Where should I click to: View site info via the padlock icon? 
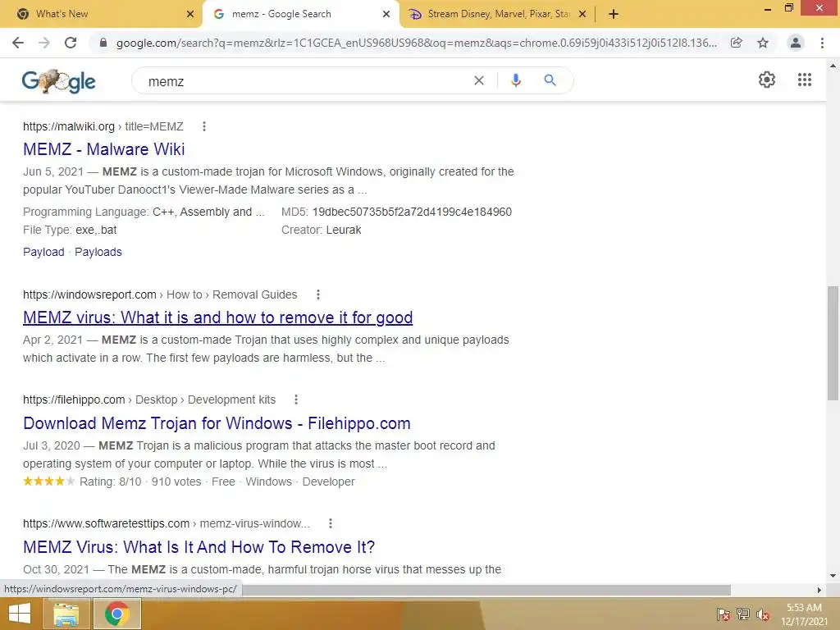pos(103,43)
